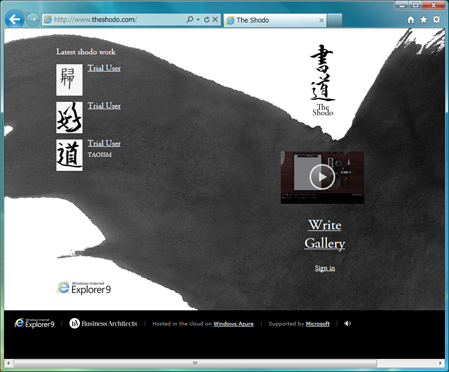Screen dimensions: 449x372
Task: Open the Microsoft footer link
Action: coord(318,324)
